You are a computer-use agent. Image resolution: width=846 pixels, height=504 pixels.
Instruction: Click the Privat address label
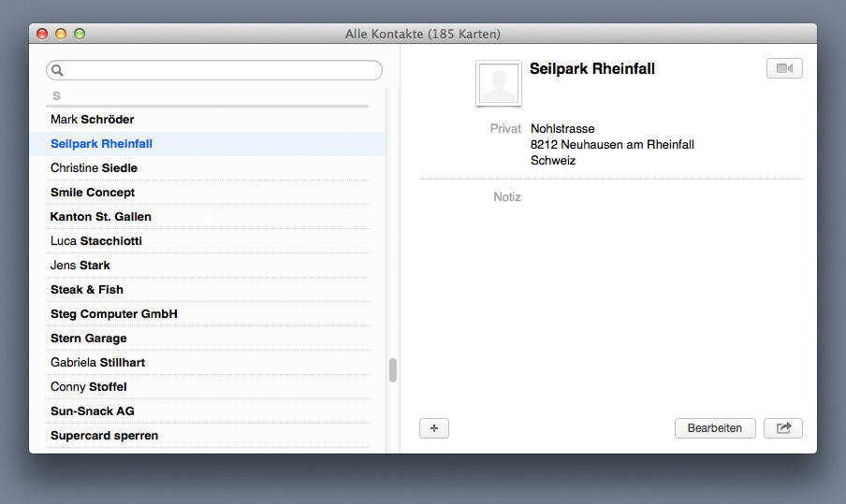click(x=505, y=128)
